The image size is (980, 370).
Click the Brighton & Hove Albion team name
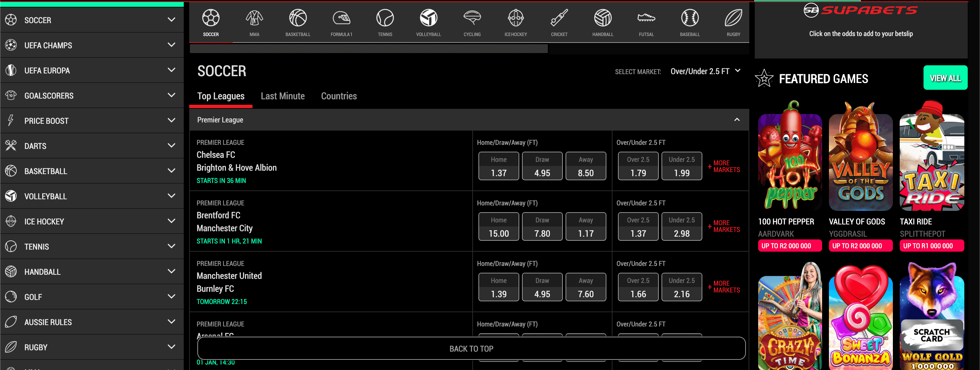point(236,168)
